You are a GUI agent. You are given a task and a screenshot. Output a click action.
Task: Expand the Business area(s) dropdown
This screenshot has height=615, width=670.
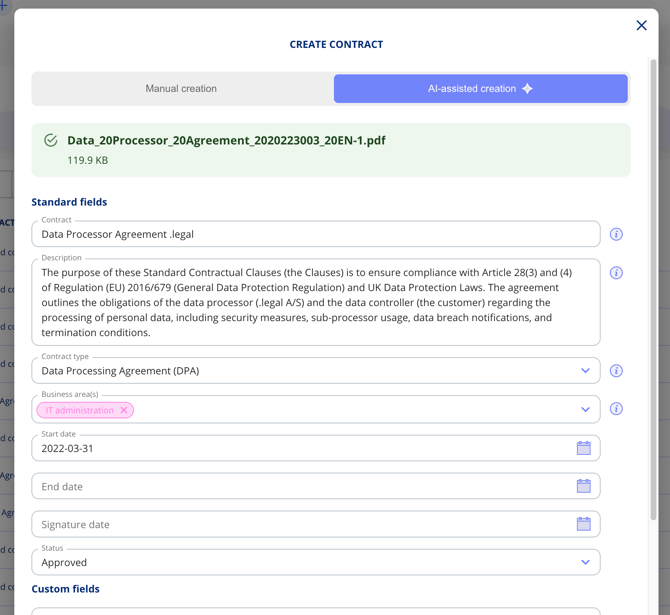[x=585, y=409]
